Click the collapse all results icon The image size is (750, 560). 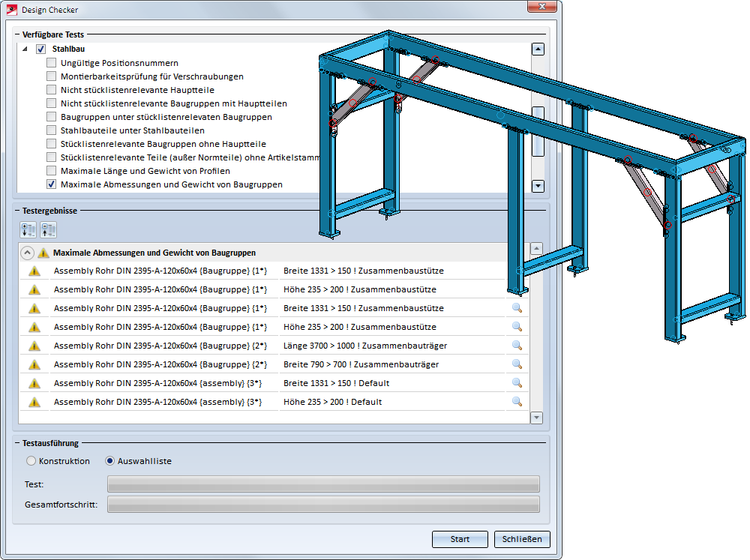(48, 230)
